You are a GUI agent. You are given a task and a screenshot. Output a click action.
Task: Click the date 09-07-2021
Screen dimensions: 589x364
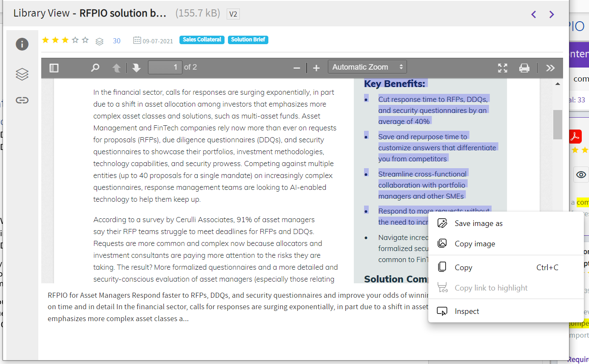158,41
